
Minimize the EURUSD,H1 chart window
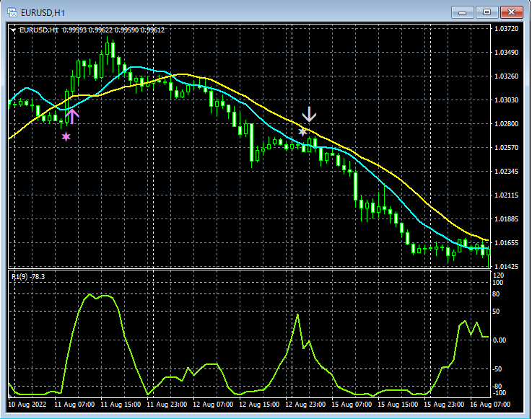[x=462, y=12]
